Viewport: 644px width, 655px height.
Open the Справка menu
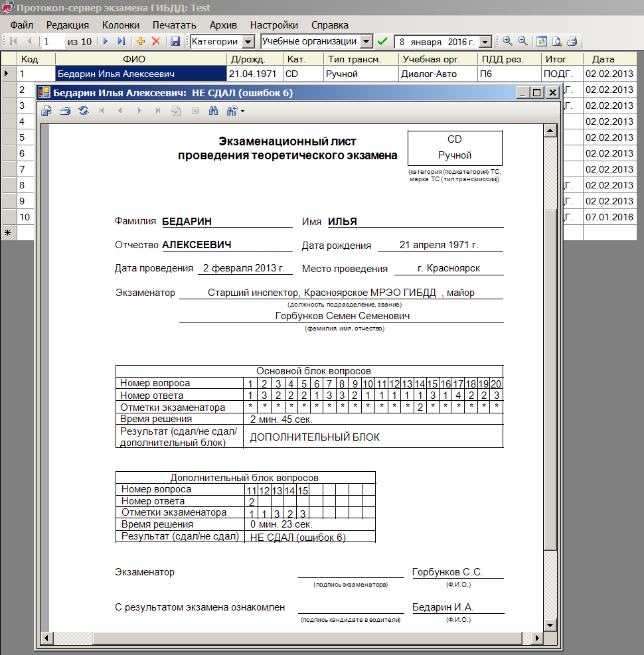[x=330, y=25]
